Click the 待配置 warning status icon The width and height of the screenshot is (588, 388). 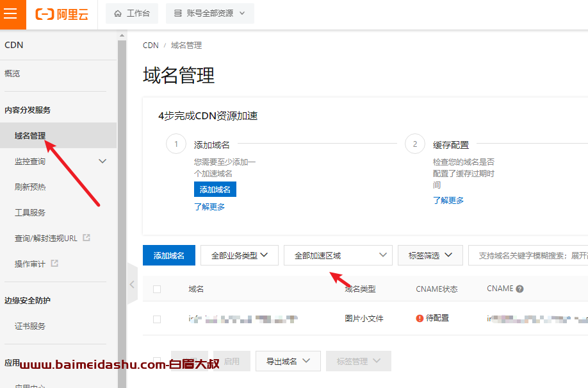pos(420,318)
